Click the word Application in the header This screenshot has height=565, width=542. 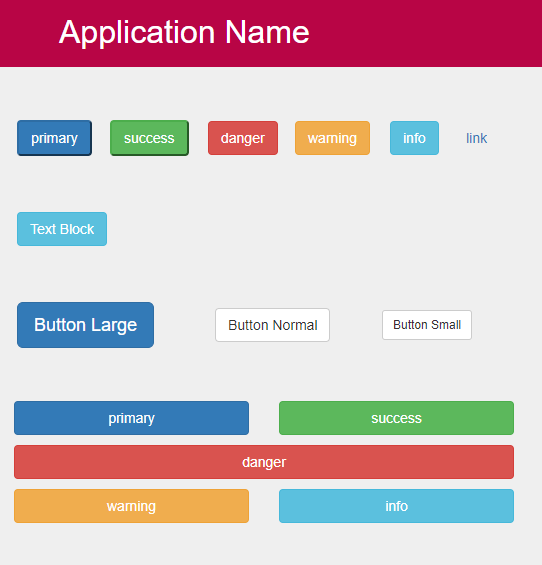[137, 33]
